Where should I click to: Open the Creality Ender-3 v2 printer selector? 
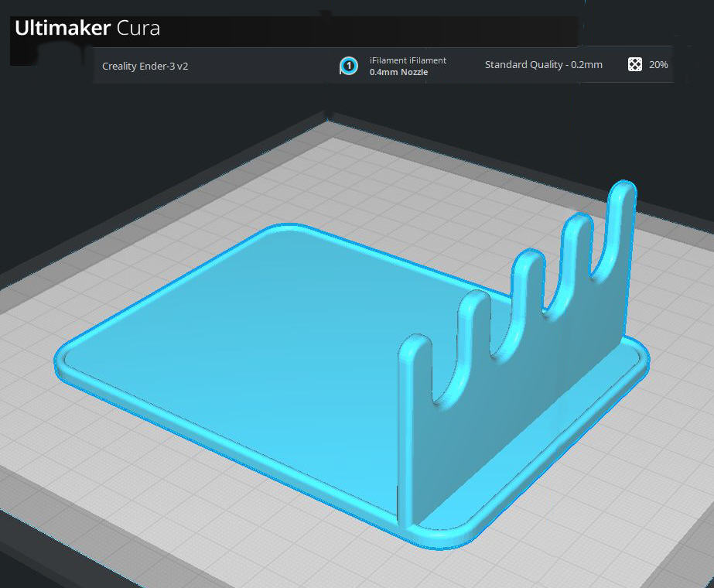click(x=145, y=66)
